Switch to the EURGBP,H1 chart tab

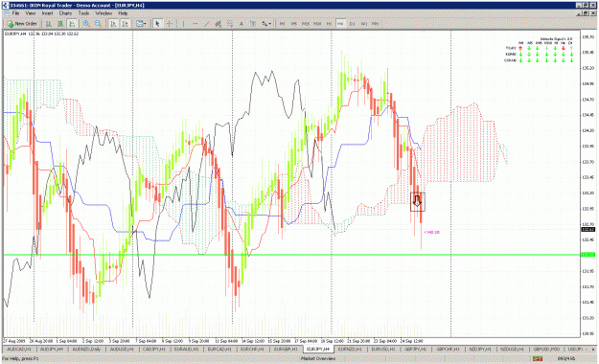tap(286, 349)
